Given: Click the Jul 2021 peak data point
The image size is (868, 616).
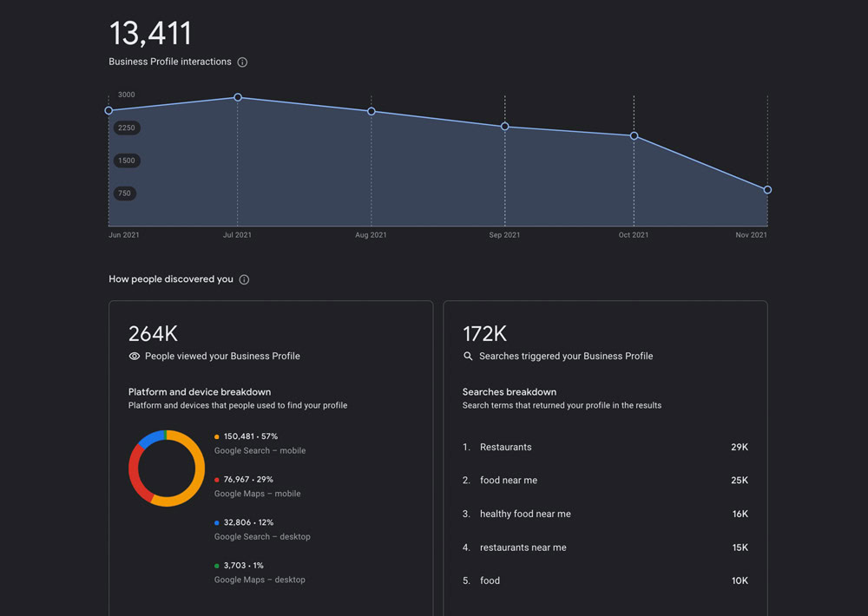Looking at the screenshot, I should 238,98.
